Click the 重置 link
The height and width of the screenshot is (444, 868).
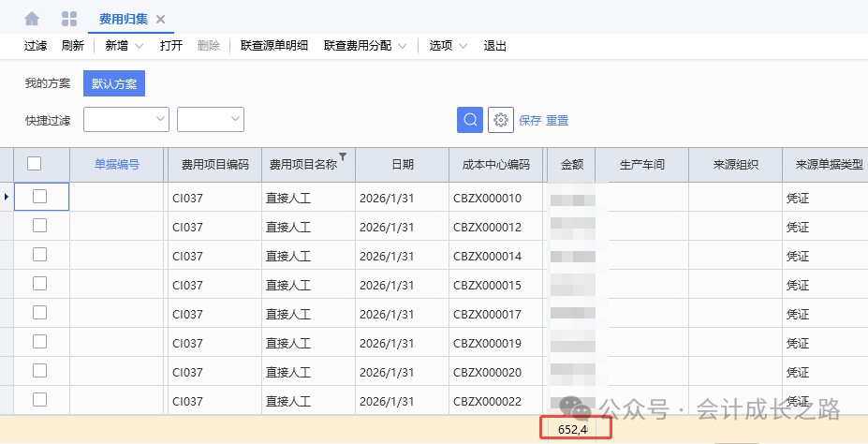(557, 121)
